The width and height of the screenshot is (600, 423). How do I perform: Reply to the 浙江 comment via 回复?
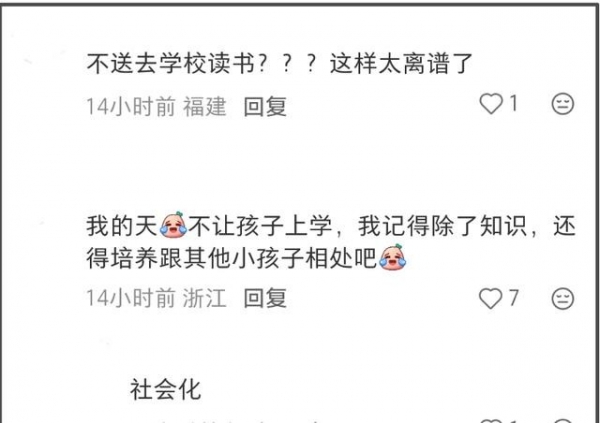(265, 298)
